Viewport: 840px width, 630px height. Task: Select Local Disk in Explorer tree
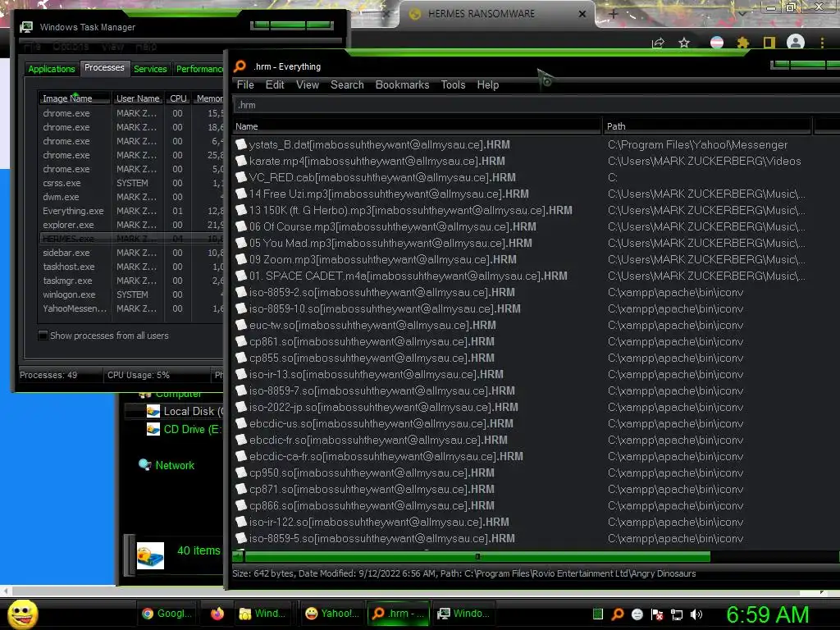[x=185, y=412]
